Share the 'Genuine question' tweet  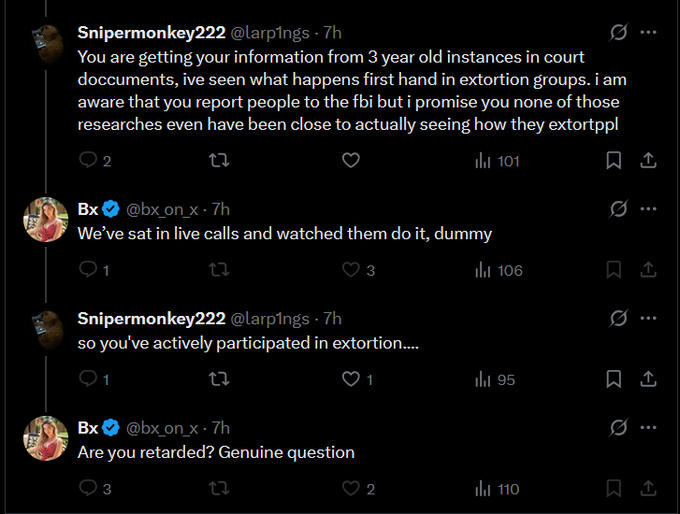tap(648, 489)
